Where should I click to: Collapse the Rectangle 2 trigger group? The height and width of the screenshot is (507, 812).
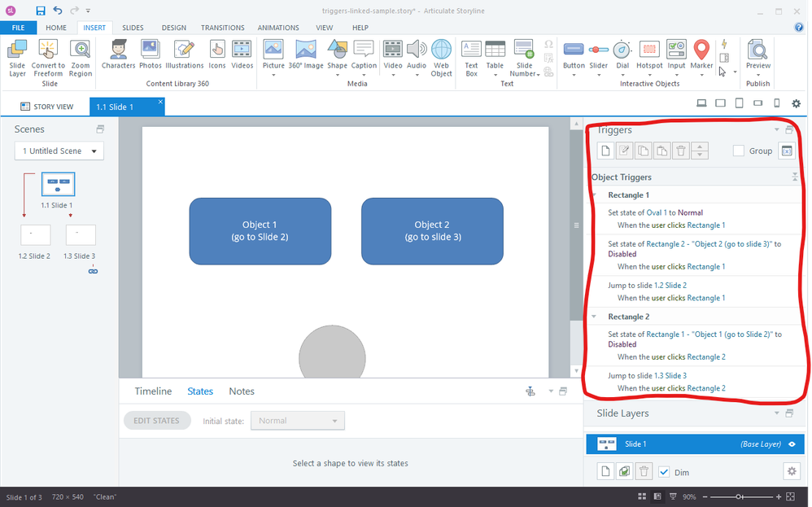(596, 317)
